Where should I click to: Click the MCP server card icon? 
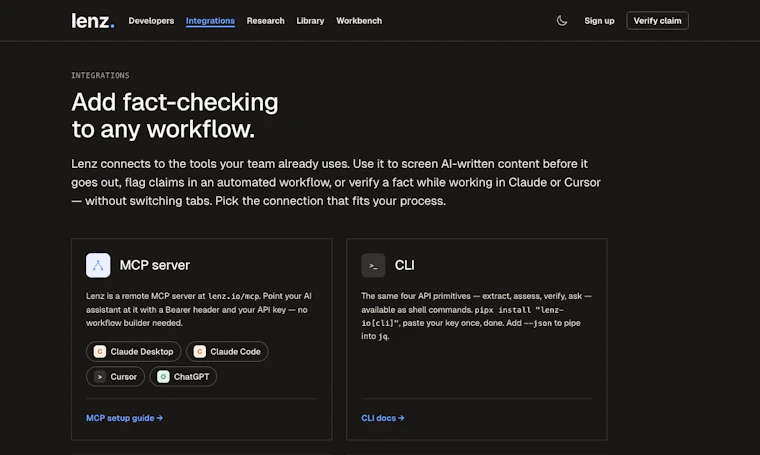pos(98,265)
